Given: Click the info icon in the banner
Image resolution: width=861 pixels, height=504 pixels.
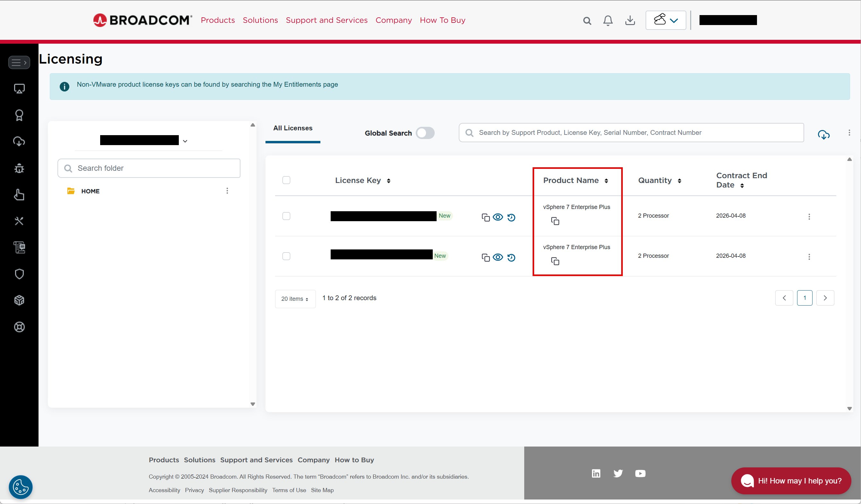Looking at the screenshot, I should [64, 86].
